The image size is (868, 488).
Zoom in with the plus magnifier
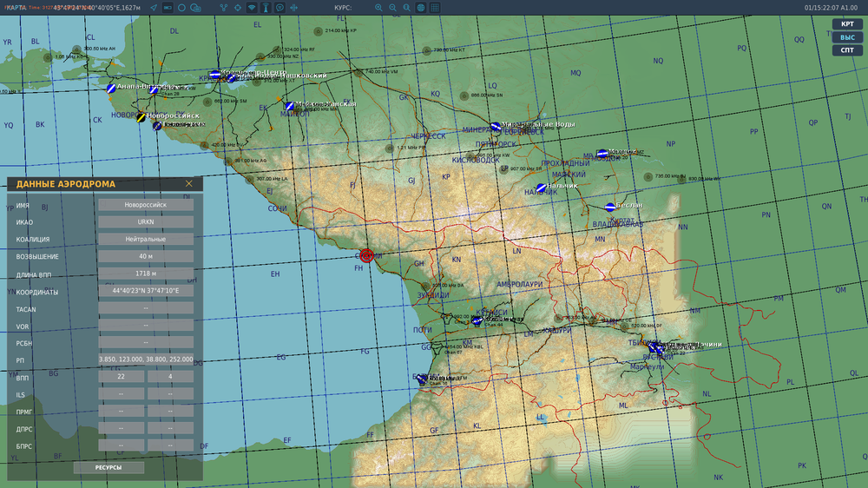tap(378, 8)
